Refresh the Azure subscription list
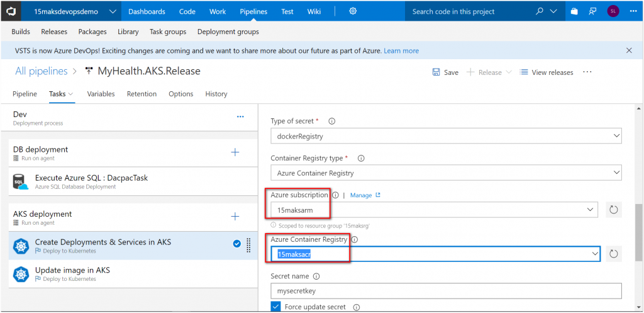 614,210
